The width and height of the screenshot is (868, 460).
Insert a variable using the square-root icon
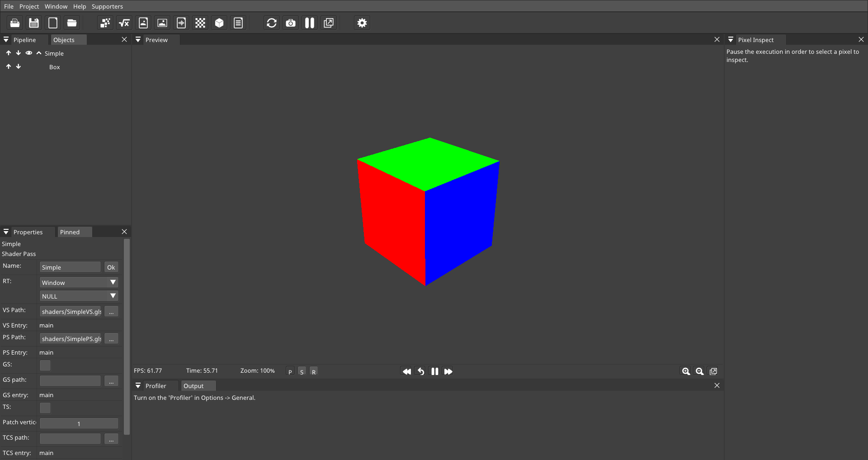pos(124,23)
